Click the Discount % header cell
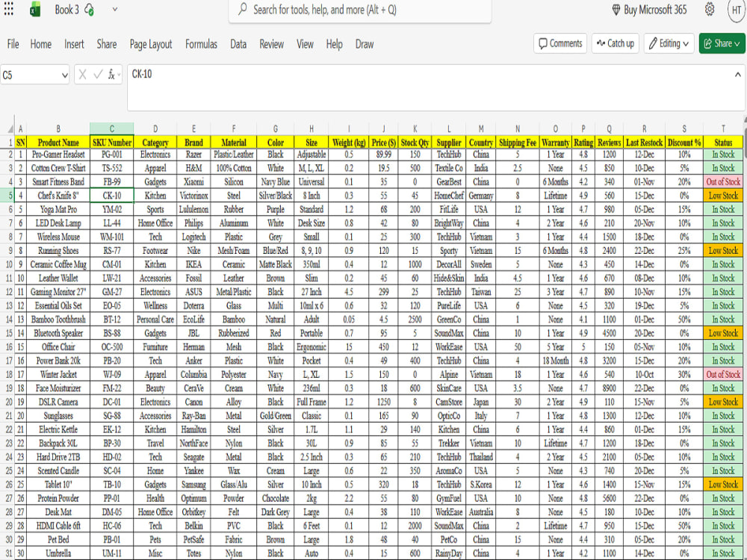Image resolution: width=747 pixels, height=560 pixels. click(x=684, y=142)
